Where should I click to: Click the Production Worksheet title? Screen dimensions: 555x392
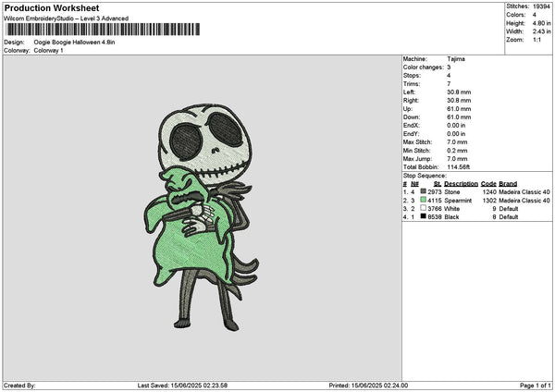52,8
